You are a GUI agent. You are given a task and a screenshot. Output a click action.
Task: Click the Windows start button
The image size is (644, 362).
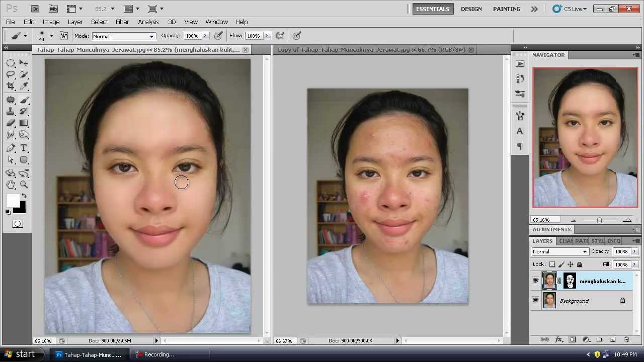pos(19,354)
